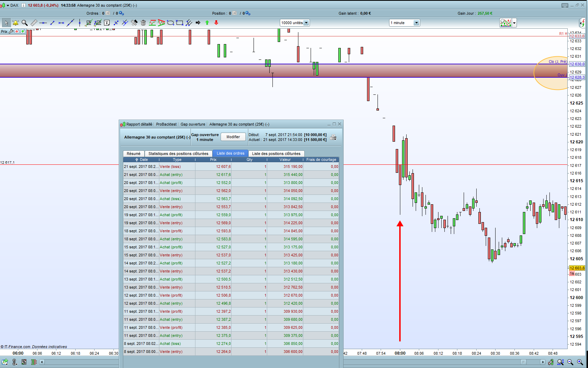The width and height of the screenshot is (588, 368).
Task: Click the zoom in magnifier on chart
Action: point(580,362)
